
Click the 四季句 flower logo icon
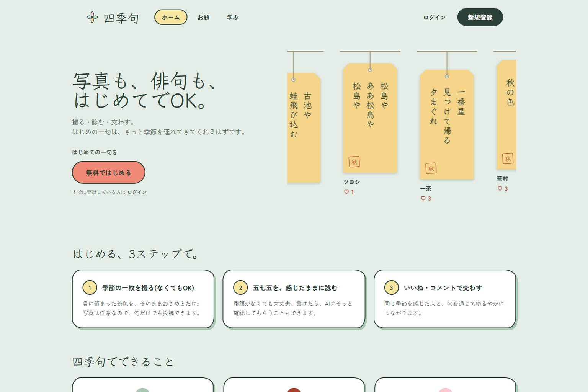point(92,17)
